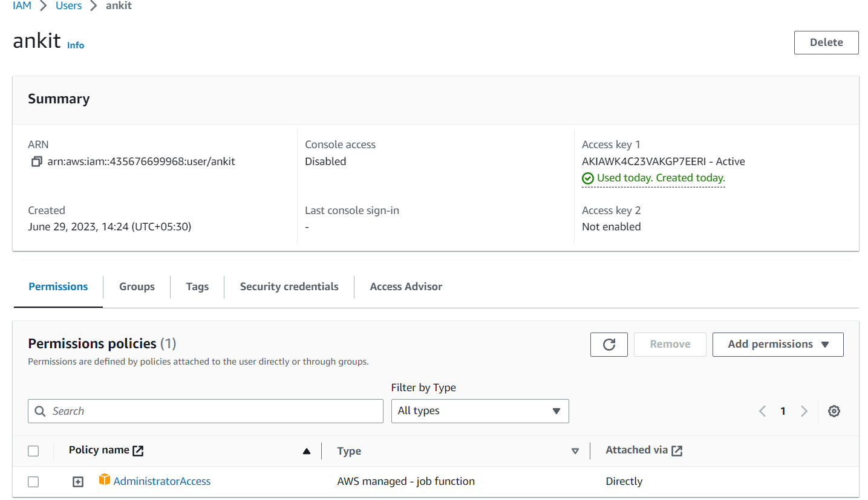868x500 pixels.
Task: Go to next page arrow
Action: tap(804, 411)
